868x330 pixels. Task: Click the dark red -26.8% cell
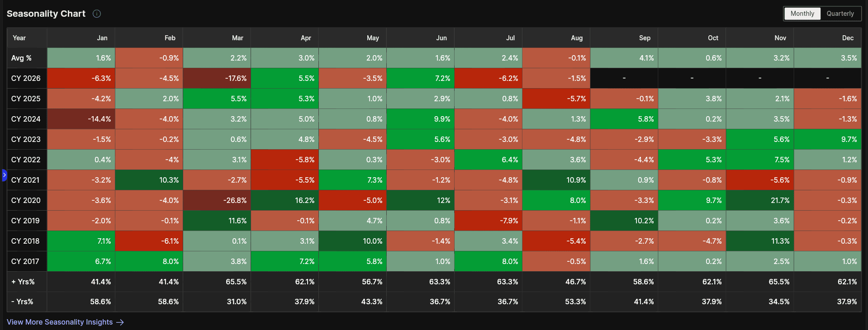[217, 200]
